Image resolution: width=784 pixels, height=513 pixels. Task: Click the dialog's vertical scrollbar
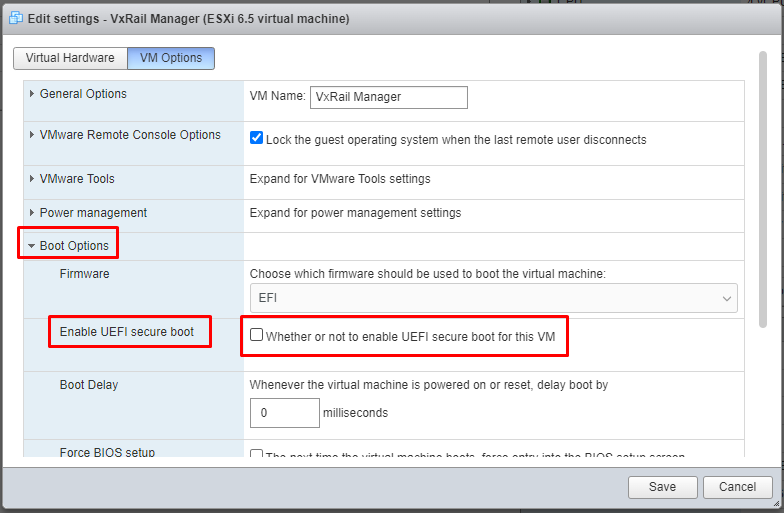[x=763, y=190]
